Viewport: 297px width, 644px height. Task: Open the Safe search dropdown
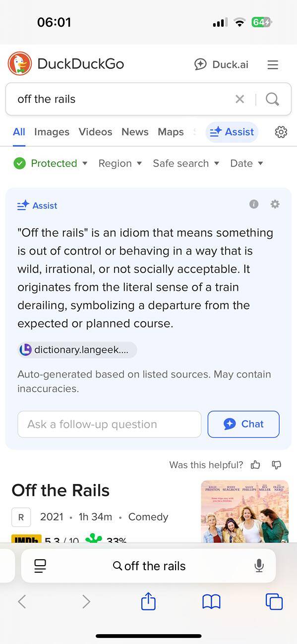(186, 163)
